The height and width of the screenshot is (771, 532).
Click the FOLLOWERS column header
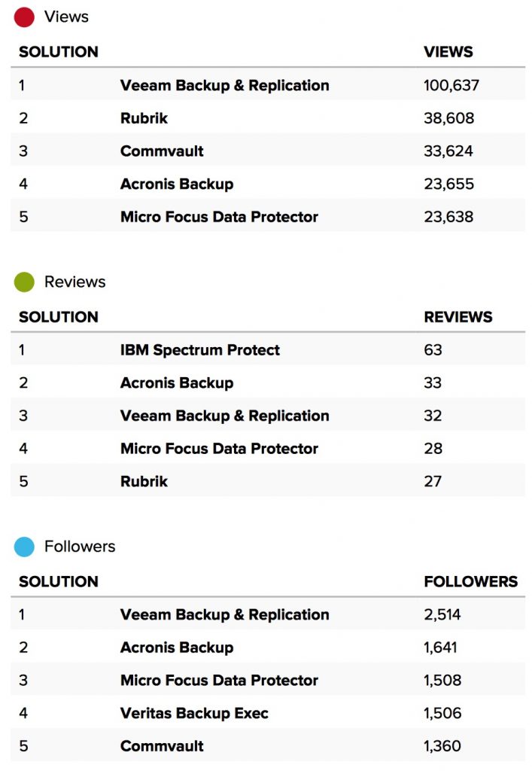tap(471, 581)
